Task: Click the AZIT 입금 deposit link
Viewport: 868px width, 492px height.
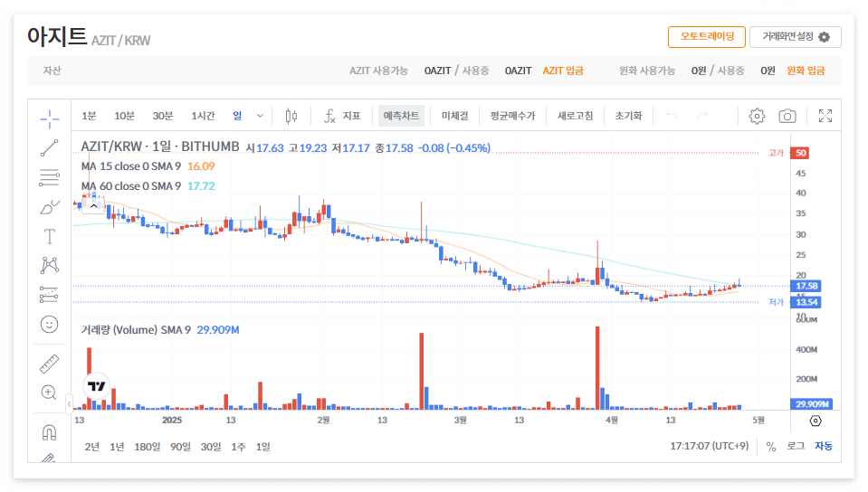Action: tap(563, 71)
